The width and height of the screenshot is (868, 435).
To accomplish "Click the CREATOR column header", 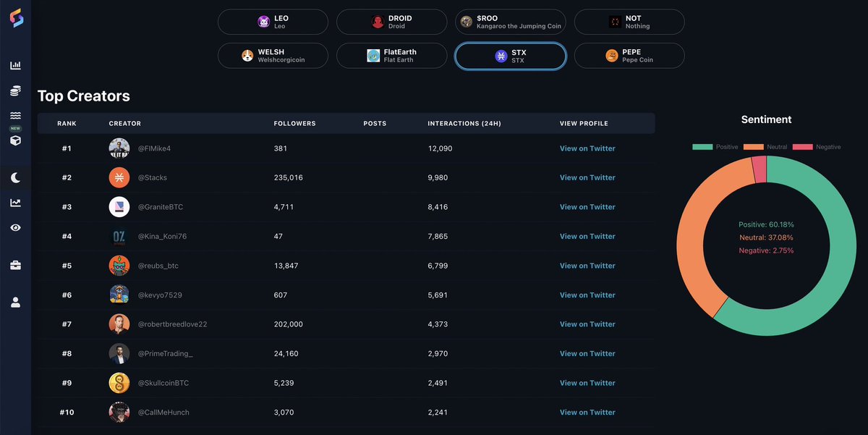I will [125, 124].
